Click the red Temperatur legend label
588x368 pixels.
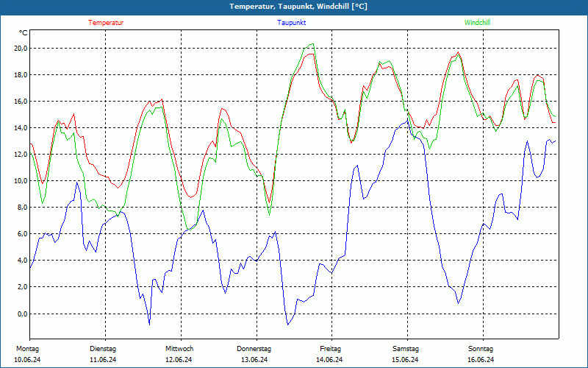click(106, 23)
